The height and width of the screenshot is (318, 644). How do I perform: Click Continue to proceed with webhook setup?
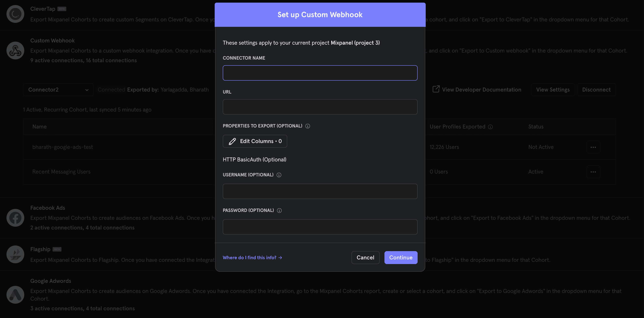(x=401, y=257)
